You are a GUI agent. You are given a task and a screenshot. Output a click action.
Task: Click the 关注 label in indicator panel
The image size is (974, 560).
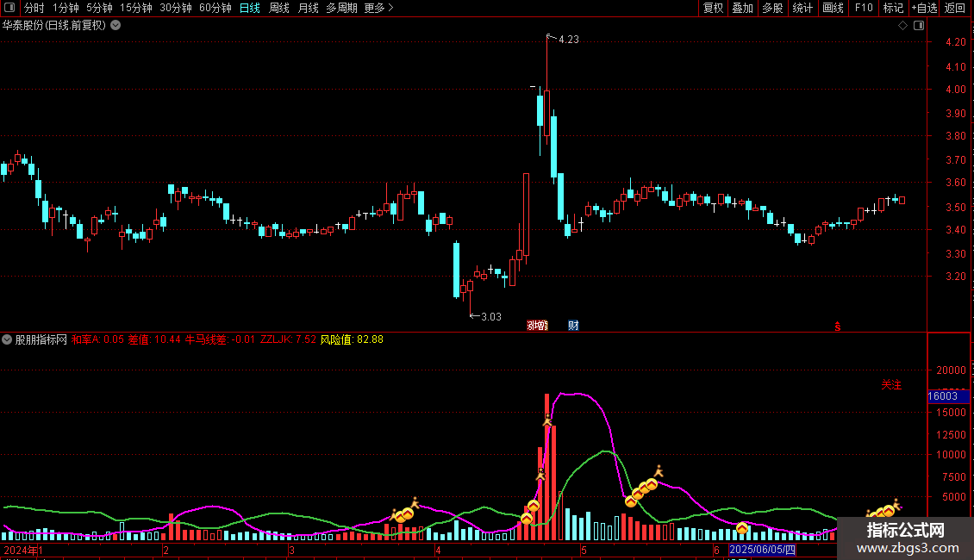pos(891,385)
